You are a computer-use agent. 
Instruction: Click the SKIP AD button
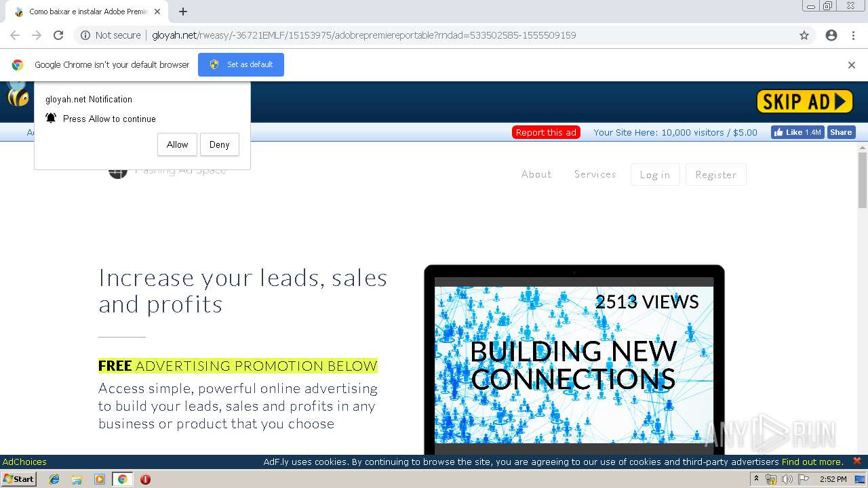click(804, 102)
